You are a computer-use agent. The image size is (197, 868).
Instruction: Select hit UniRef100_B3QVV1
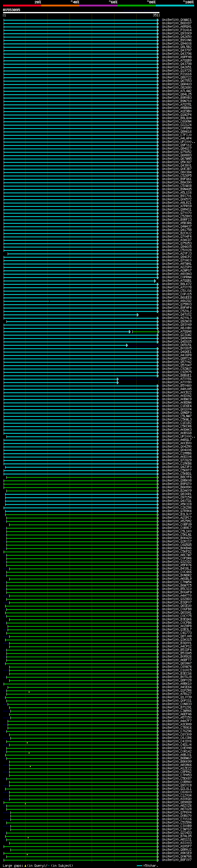click(x=176, y=643)
